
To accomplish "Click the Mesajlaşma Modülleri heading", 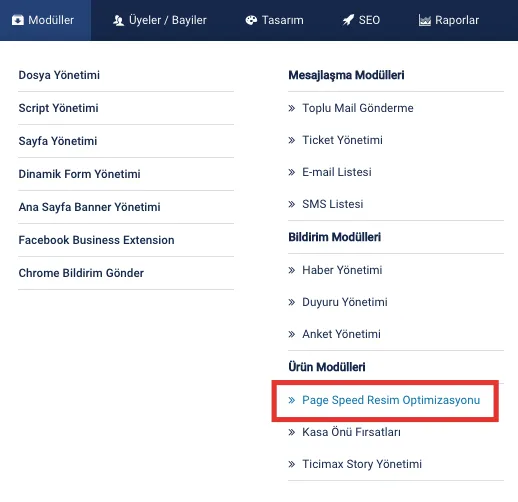I will [x=346, y=75].
